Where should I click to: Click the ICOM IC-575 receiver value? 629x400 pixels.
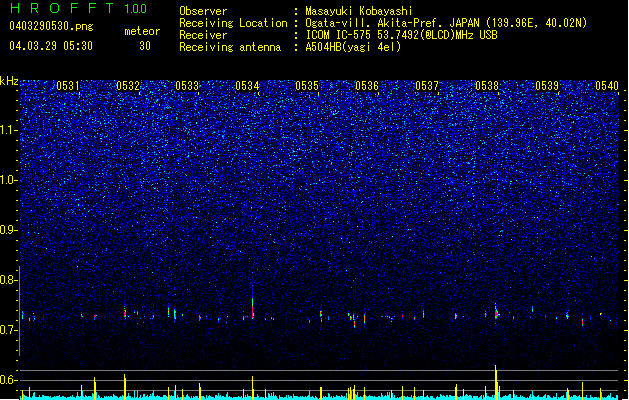401,35
